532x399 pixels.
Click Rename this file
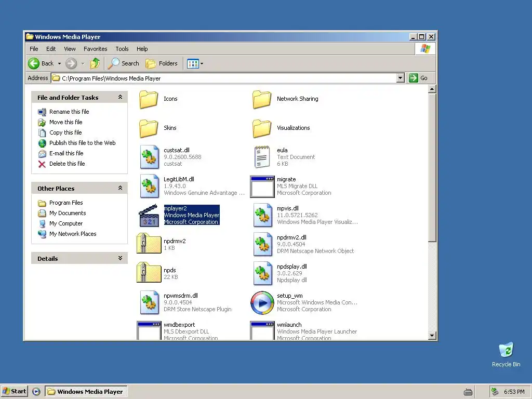point(69,112)
